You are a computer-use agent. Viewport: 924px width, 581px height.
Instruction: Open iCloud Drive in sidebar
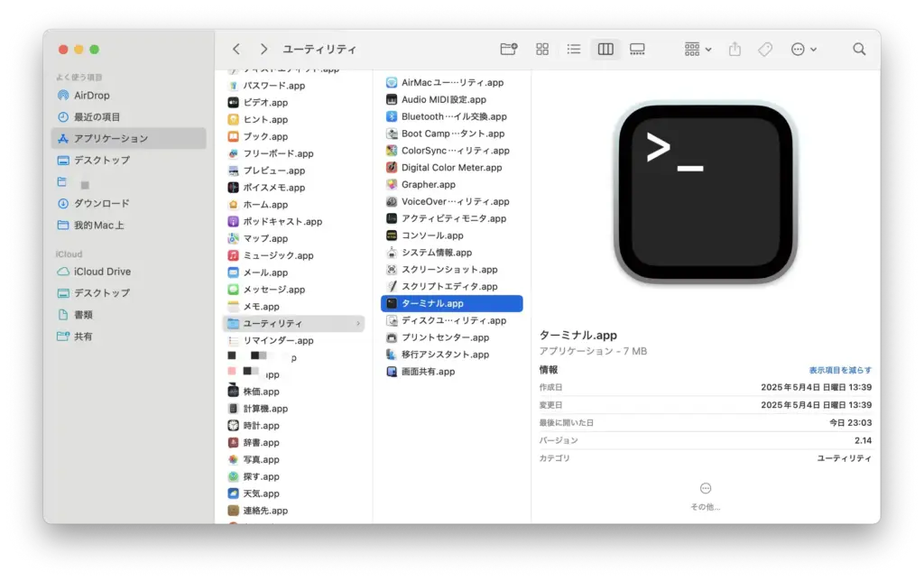[101, 272]
